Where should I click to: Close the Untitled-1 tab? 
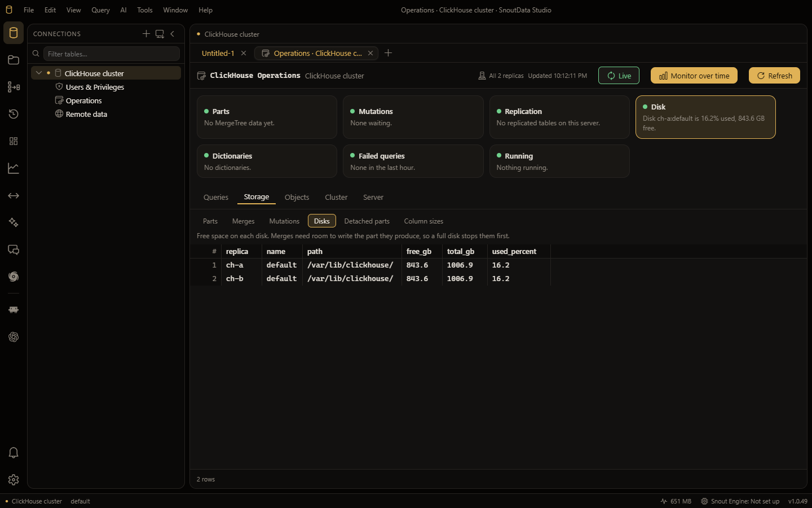click(244, 53)
